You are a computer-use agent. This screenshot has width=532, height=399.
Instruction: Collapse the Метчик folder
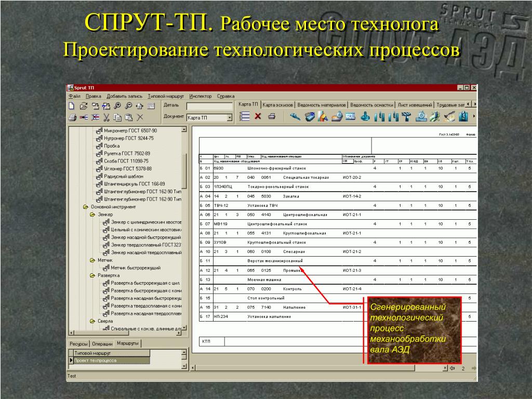click(x=92, y=260)
